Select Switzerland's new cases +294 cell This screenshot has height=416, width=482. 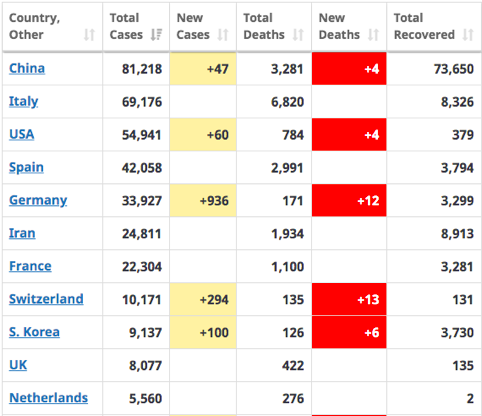tap(203, 299)
